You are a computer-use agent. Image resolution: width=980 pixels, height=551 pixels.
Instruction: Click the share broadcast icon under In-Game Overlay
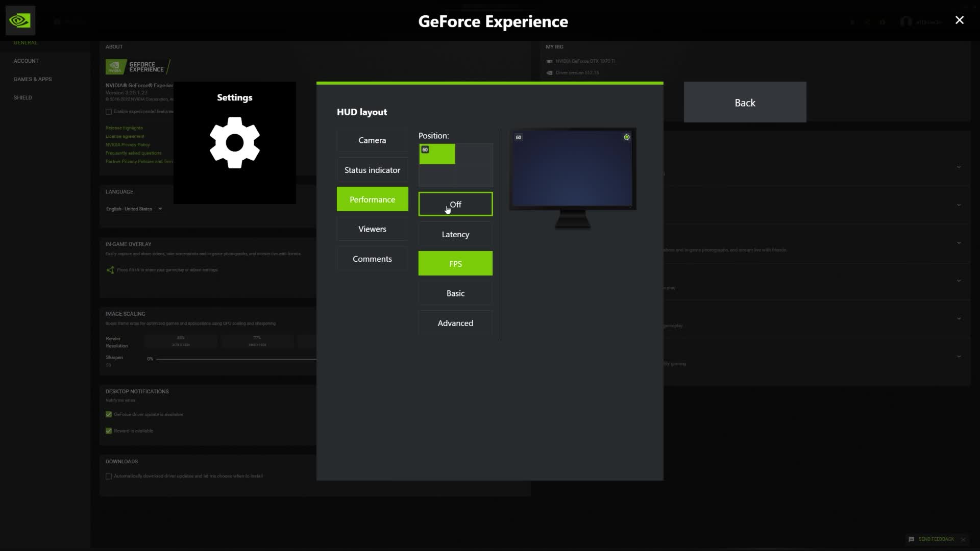[110, 270]
